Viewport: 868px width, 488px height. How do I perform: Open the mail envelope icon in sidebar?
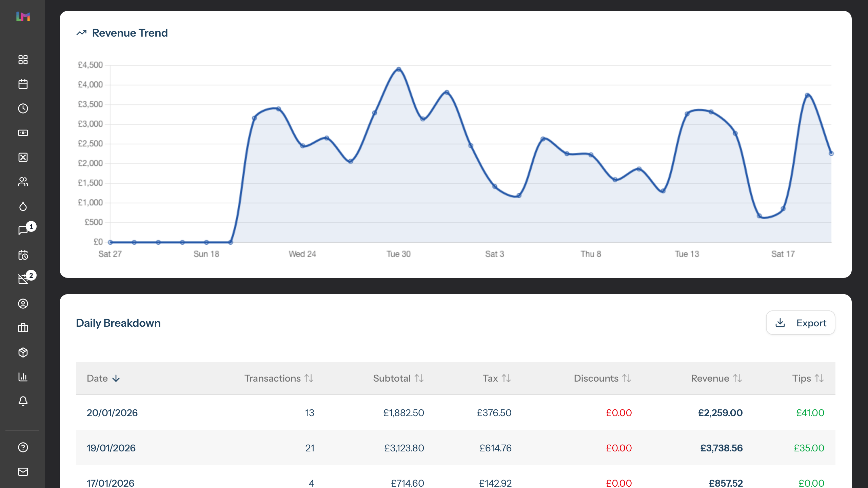pos(23,472)
